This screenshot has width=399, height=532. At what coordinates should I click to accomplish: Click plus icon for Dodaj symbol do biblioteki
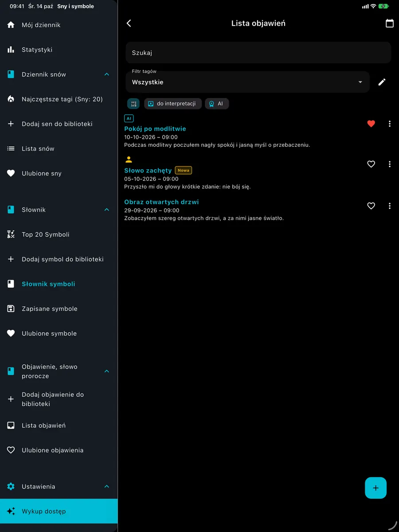click(11, 259)
